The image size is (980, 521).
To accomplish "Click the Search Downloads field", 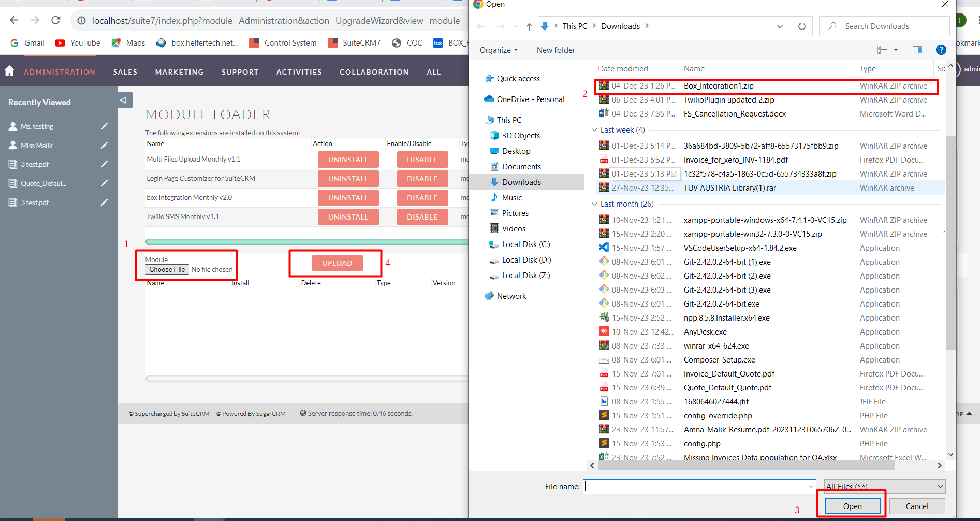I will pyautogui.click(x=884, y=26).
